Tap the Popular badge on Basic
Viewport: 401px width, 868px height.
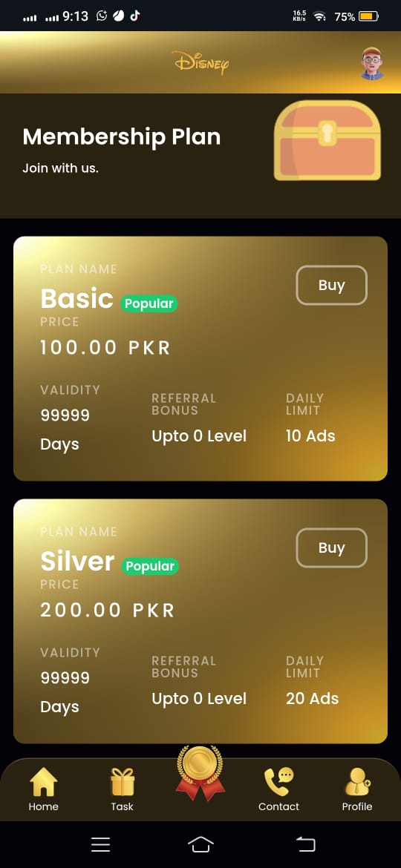[x=149, y=303]
